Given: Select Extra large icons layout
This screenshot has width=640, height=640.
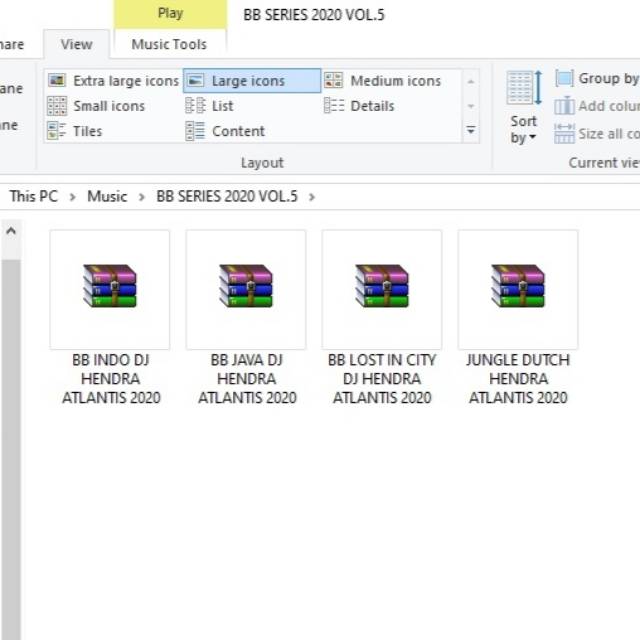Looking at the screenshot, I should tap(113, 81).
